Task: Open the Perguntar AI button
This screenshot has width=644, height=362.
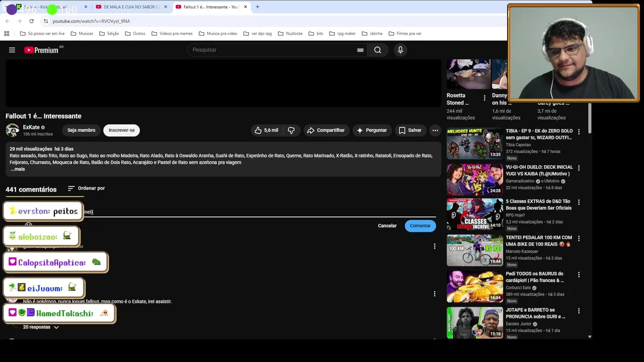Action: 372,130
